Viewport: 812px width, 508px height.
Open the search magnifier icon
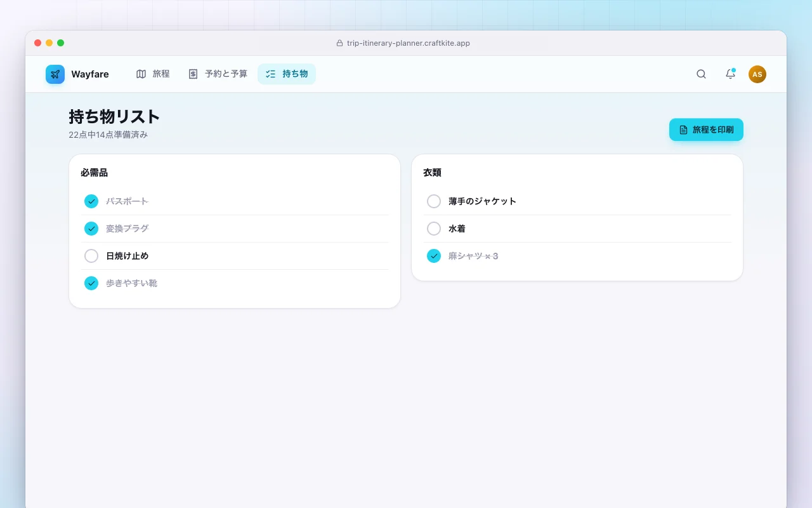pos(701,74)
